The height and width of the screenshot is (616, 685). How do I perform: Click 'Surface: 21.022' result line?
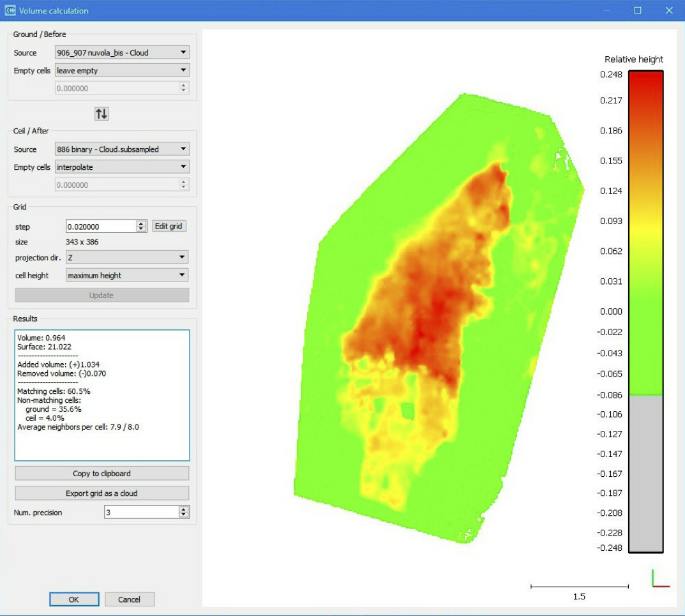(x=44, y=347)
